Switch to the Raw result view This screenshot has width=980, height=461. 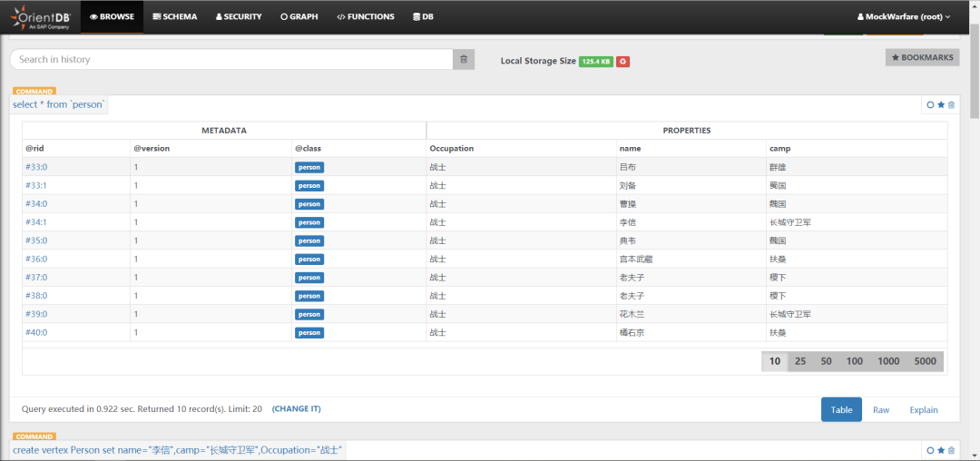click(881, 410)
